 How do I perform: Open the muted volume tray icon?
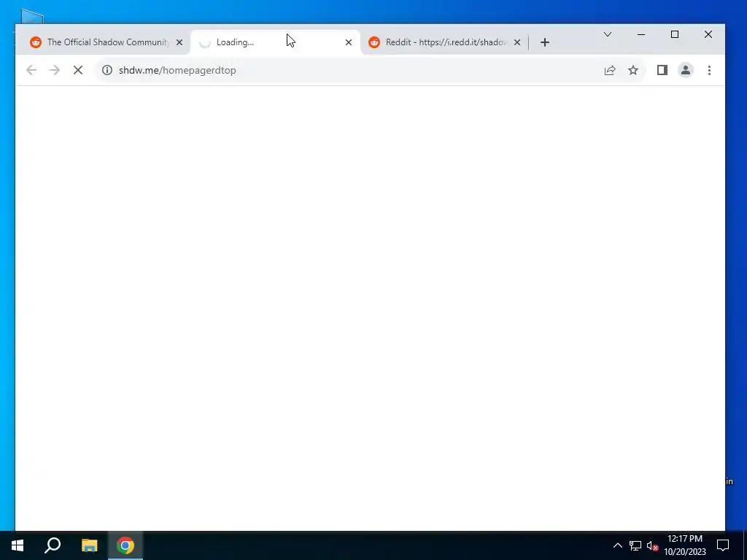click(x=653, y=545)
